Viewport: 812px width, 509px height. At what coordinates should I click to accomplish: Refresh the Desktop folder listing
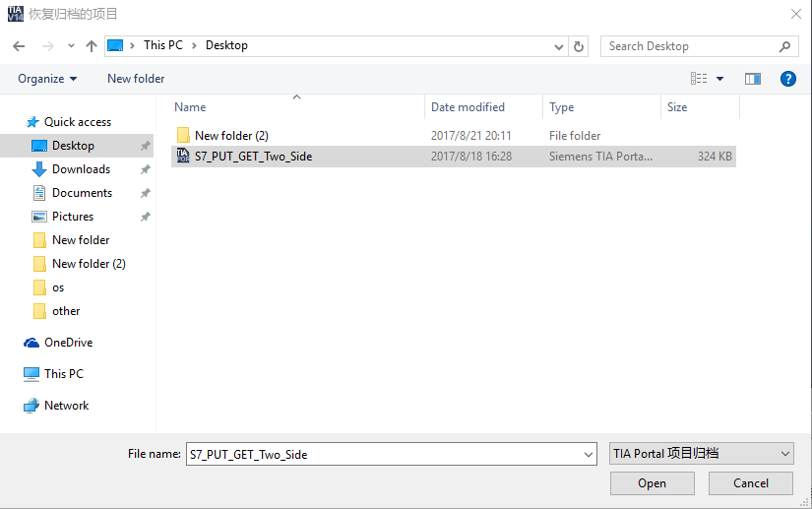[579, 46]
